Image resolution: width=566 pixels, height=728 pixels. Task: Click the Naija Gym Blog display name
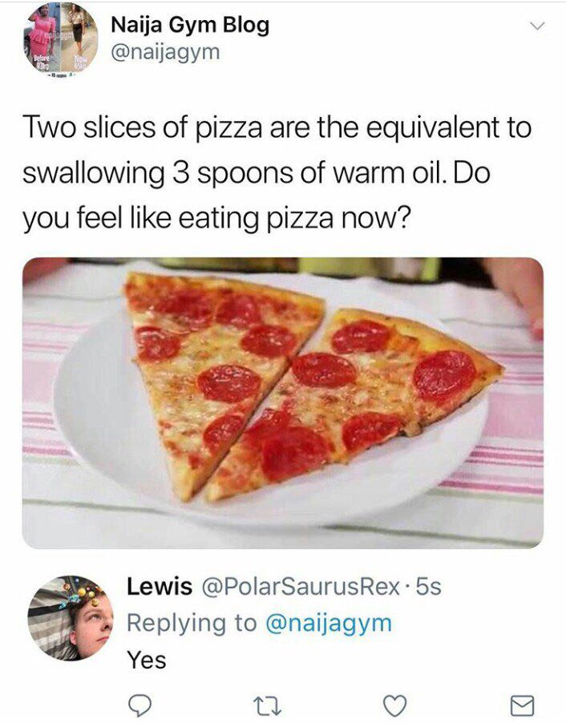190,25
